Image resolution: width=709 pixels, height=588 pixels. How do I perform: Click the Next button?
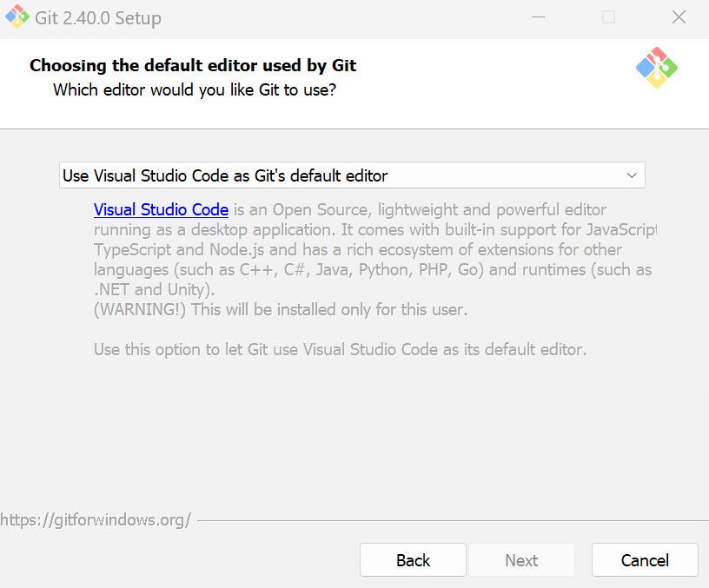[x=521, y=560]
